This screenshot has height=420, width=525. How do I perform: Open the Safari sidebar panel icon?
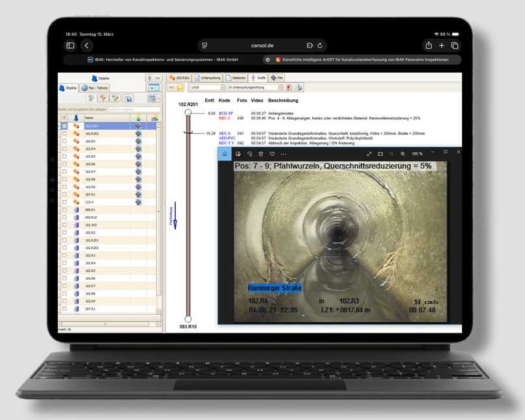(x=70, y=45)
